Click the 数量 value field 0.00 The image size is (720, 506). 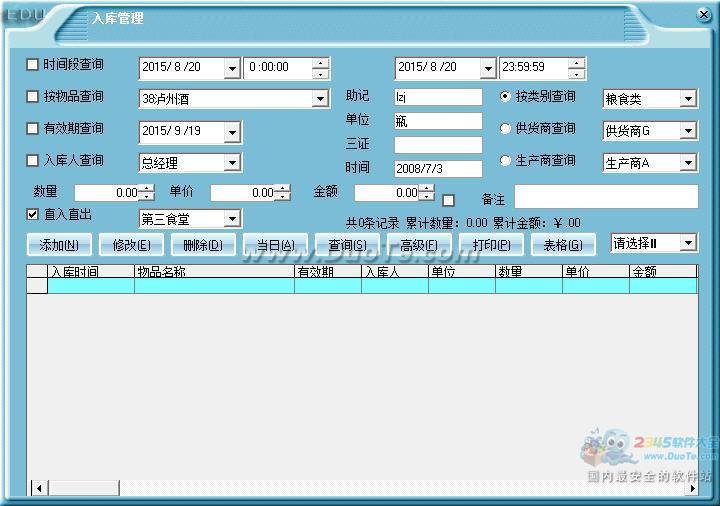pyautogui.click(x=107, y=192)
